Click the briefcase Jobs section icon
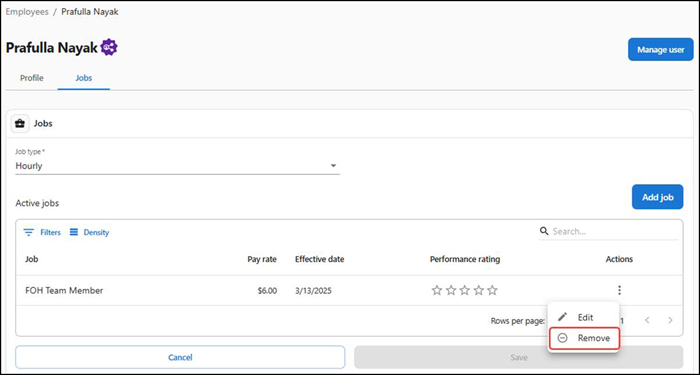700x375 pixels. (20, 123)
